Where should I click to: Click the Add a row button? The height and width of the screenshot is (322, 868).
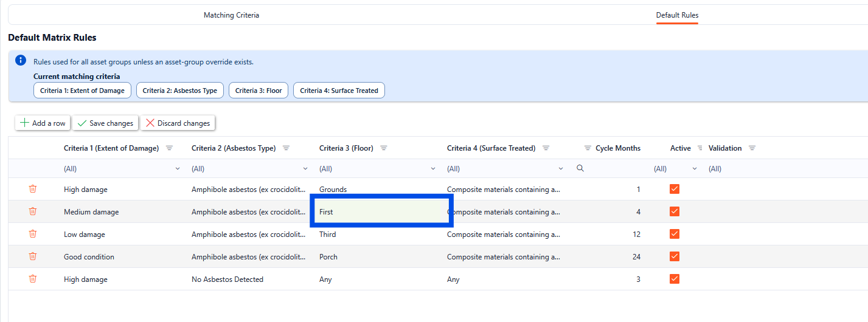point(43,123)
